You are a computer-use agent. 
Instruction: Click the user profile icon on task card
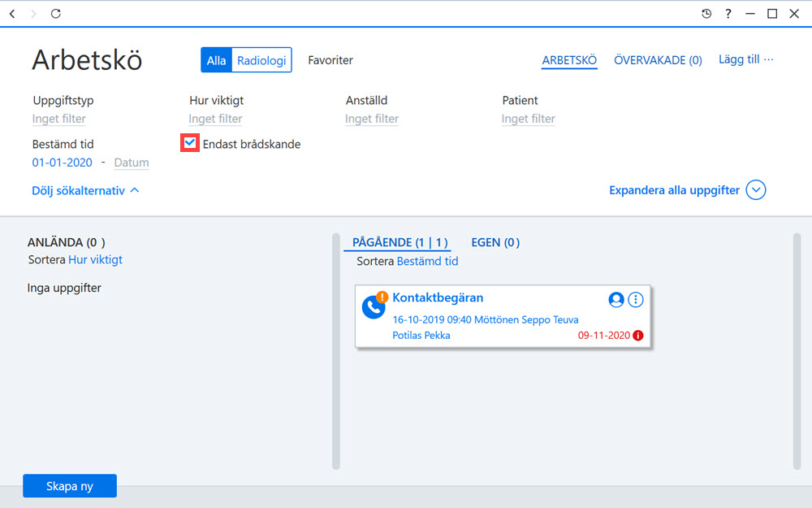(x=615, y=300)
